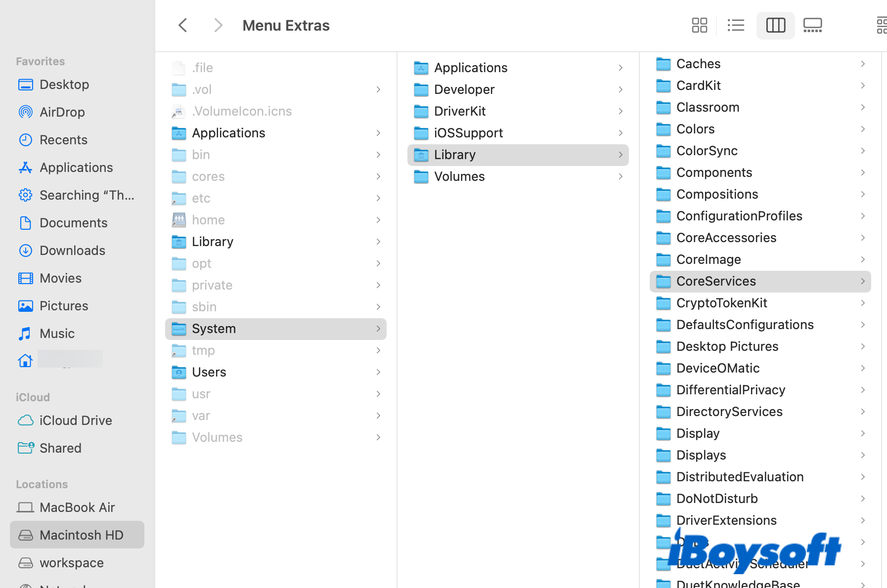Select column view button
Screen dimensions: 887x588
tap(775, 25)
